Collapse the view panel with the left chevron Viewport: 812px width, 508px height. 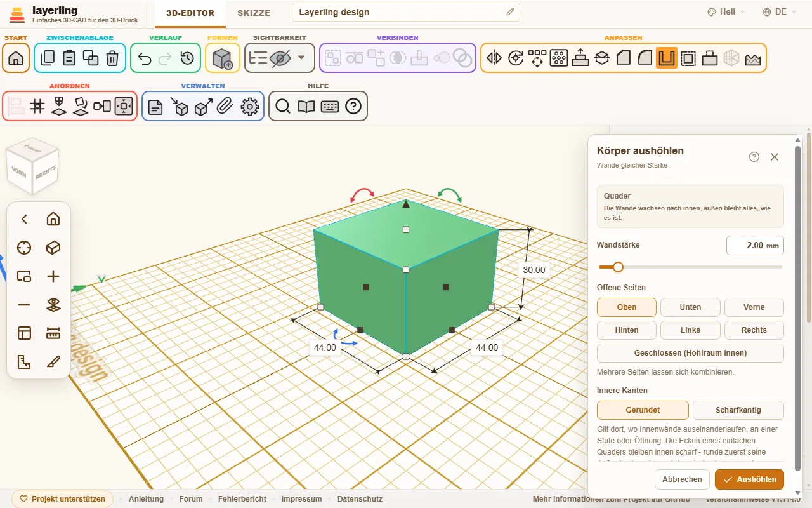[x=24, y=219]
